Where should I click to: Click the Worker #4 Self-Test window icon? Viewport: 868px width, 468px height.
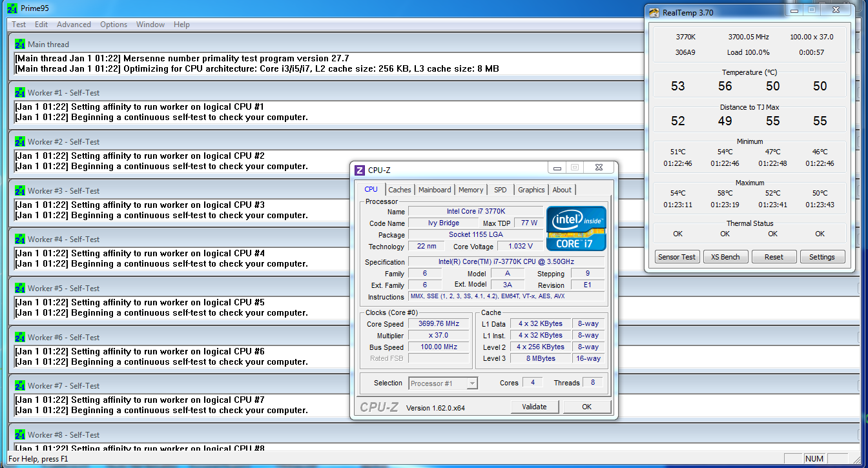click(x=20, y=239)
